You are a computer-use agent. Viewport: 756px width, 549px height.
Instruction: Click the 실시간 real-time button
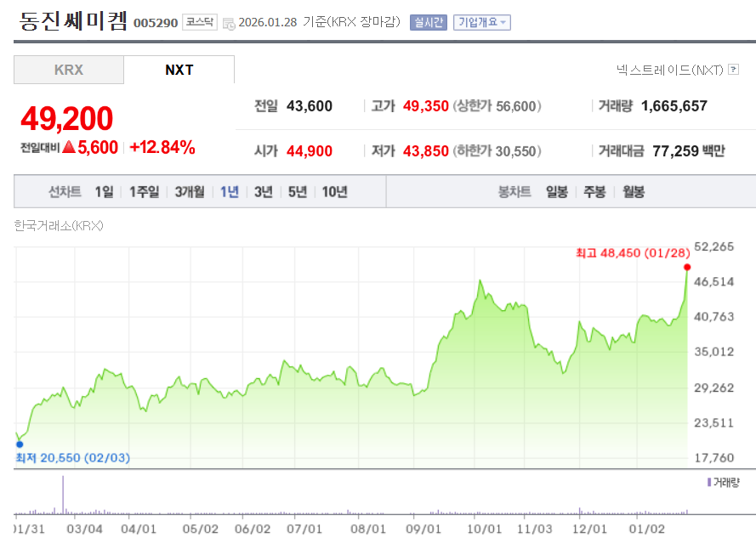click(x=428, y=22)
